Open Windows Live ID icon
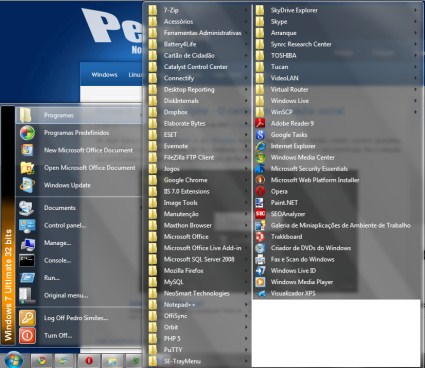The height and width of the screenshot is (368, 425). tap(260, 271)
